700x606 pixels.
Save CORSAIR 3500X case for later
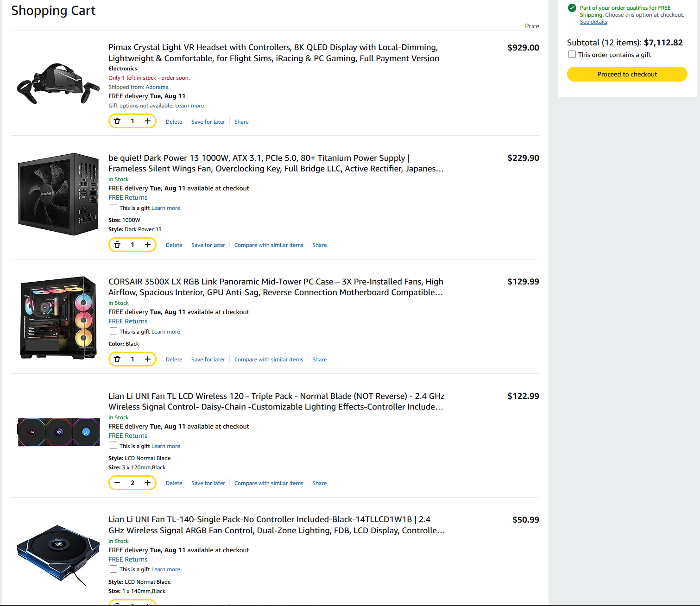coord(208,360)
